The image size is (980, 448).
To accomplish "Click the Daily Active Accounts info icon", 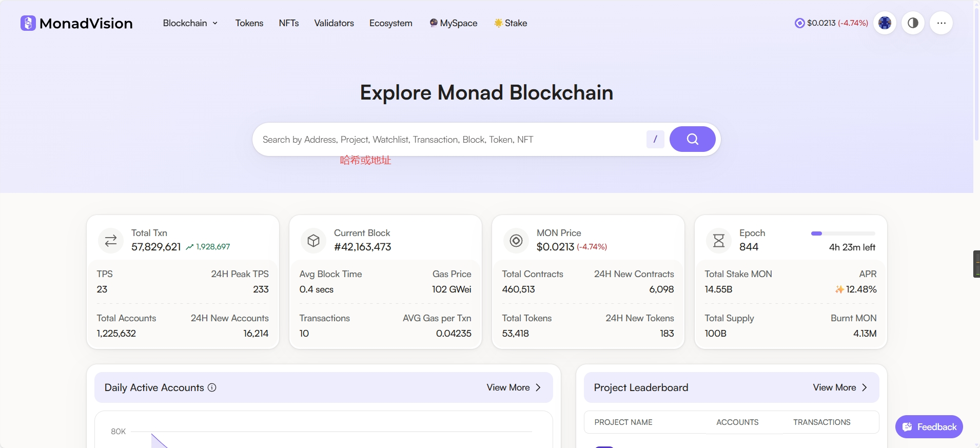I will coord(212,387).
